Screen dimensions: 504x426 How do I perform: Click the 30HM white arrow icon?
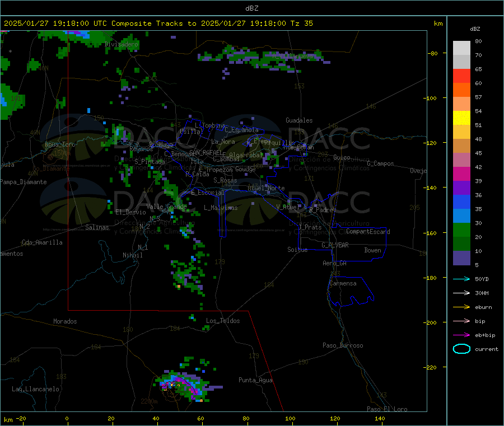(461, 293)
